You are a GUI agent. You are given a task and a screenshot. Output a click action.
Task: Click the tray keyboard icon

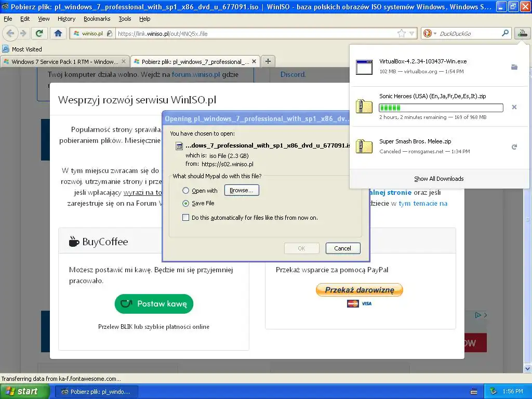474,392
